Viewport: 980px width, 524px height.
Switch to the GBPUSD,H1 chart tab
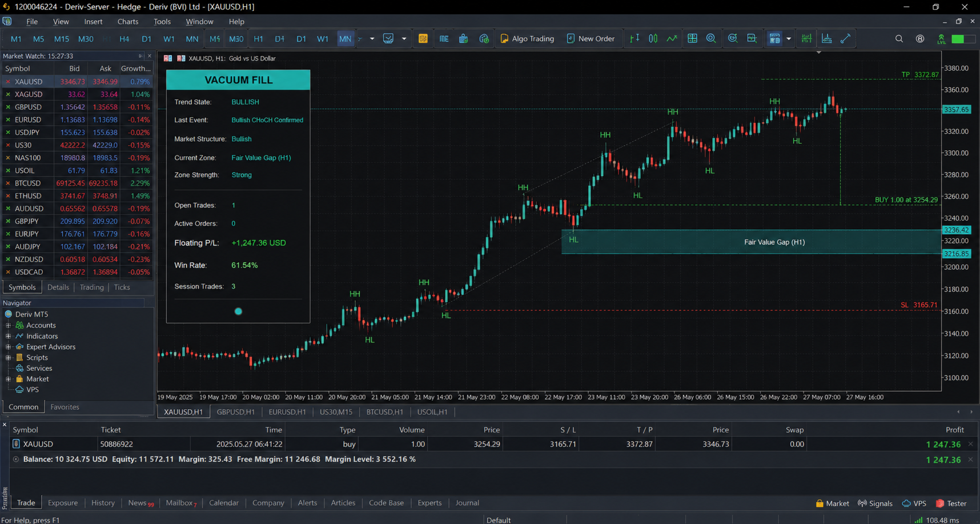235,411
